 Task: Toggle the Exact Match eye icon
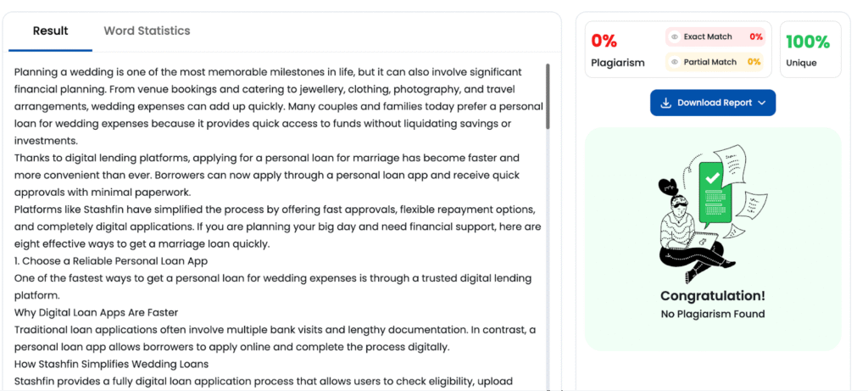point(675,37)
